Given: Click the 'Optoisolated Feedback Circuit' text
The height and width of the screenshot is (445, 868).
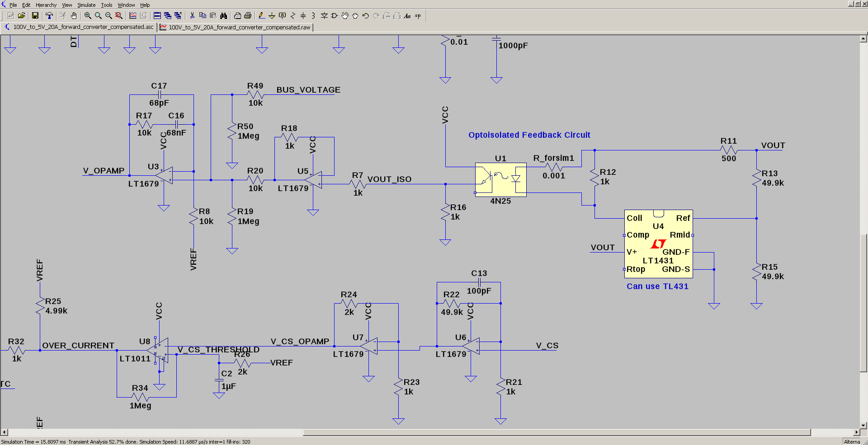Looking at the screenshot, I should 529,135.
